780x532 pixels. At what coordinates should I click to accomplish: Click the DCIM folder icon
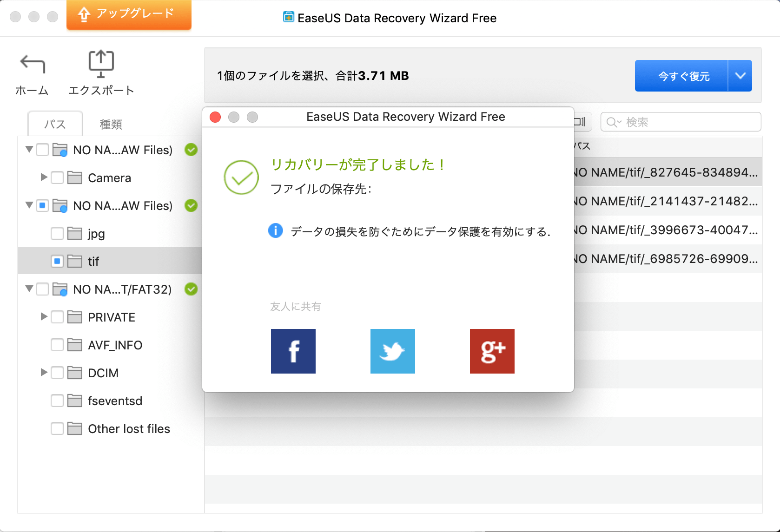[x=75, y=373]
